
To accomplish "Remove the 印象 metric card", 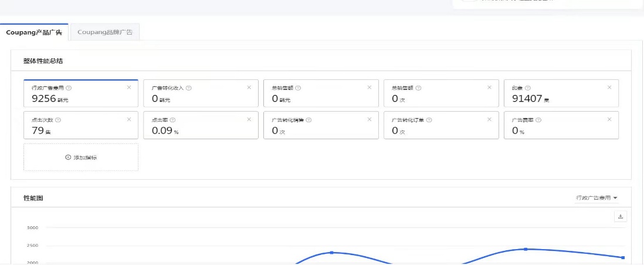I will click(609, 87).
